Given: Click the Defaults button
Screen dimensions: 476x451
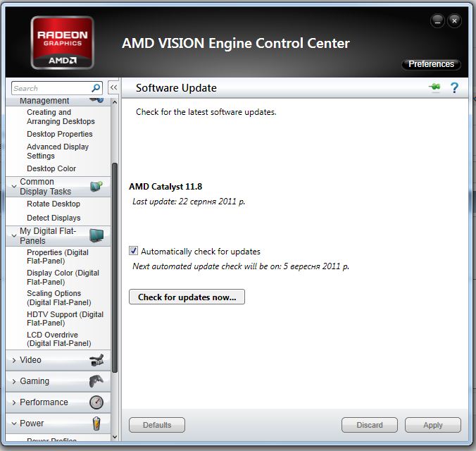Looking at the screenshot, I should [x=157, y=425].
